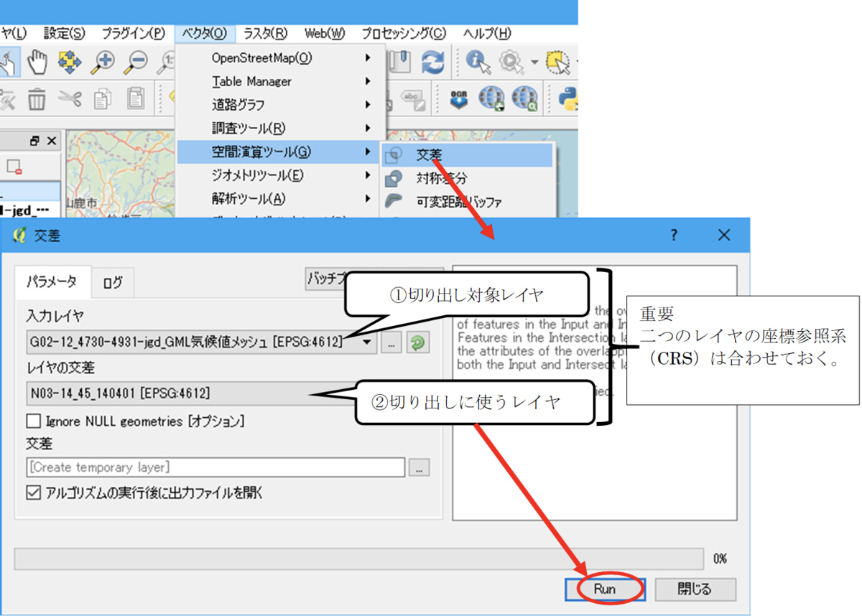The width and height of the screenshot is (862, 616).
Task: Open the プラグイン(P) menu
Action: pyautogui.click(x=133, y=34)
